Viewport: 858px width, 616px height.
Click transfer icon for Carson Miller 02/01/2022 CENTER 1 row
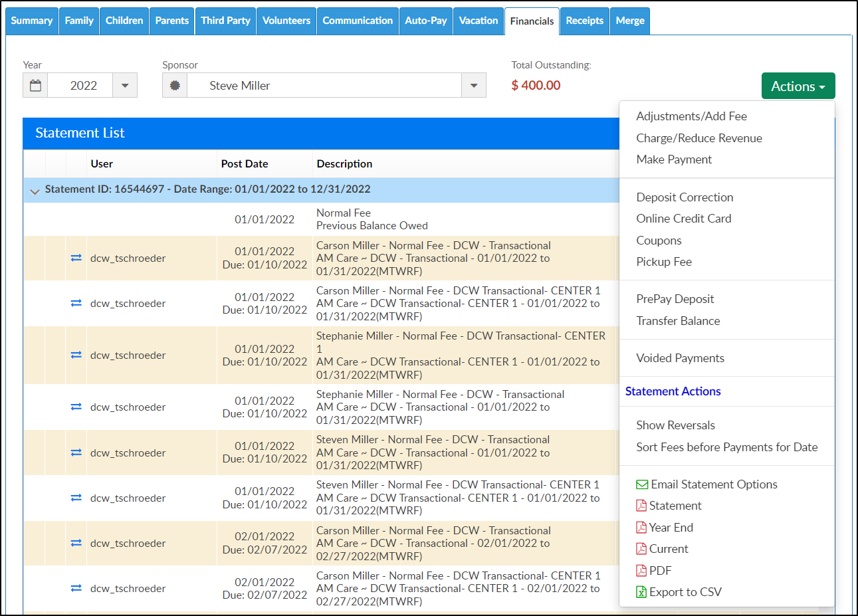click(x=76, y=588)
